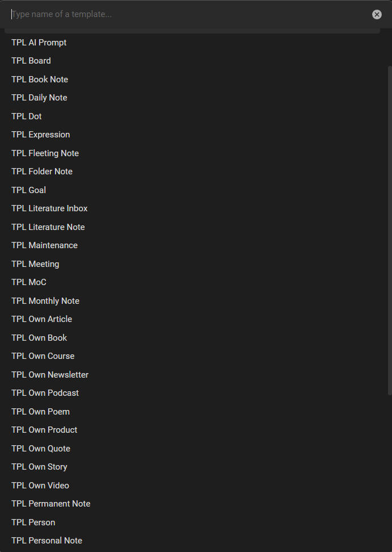Select the TPL AI Prompt template

[39, 43]
